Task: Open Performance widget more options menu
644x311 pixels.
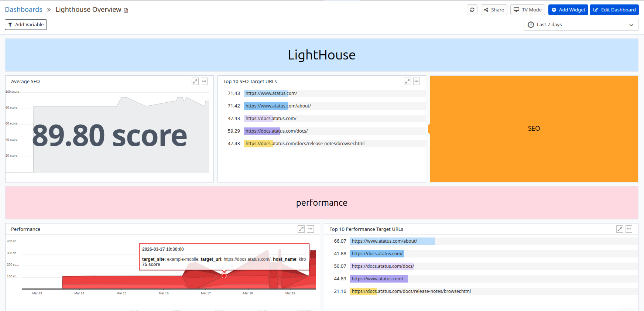Action: coord(311,229)
